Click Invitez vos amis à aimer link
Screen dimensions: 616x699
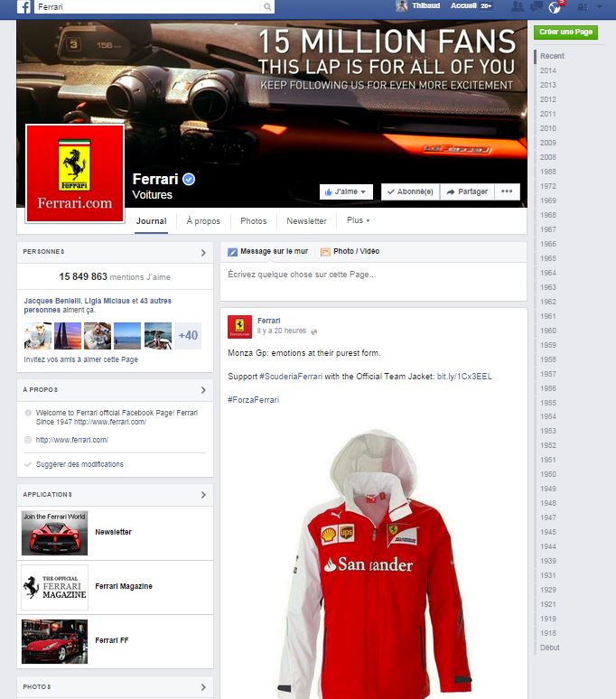pyautogui.click(x=80, y=359)
